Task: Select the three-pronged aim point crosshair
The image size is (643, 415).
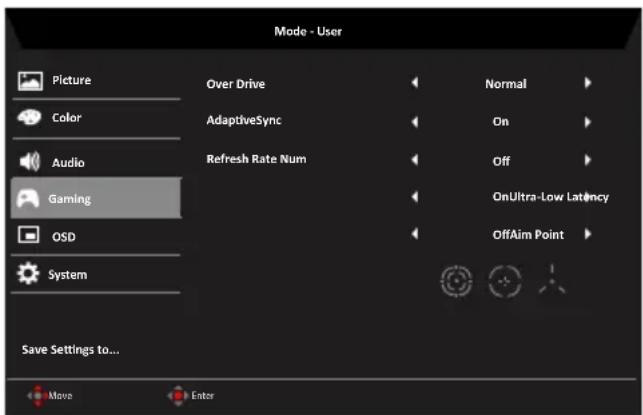Action: 552,280
